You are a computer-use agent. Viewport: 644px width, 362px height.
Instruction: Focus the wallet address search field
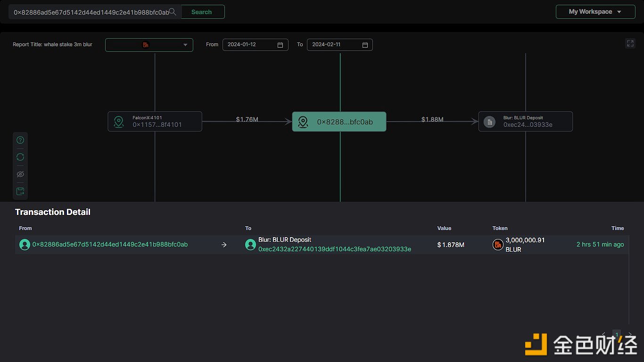95,12
